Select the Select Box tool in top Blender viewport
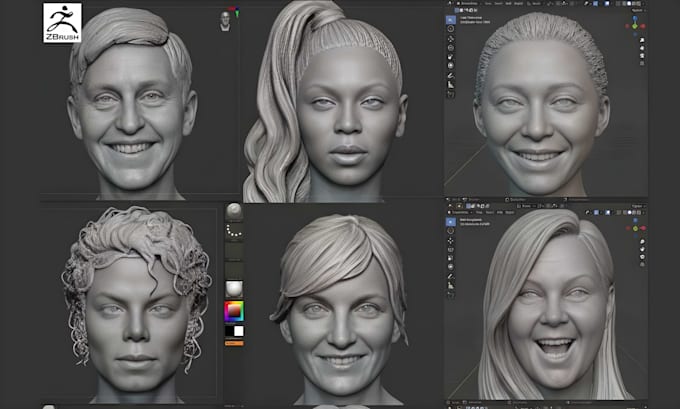This screenshot has height=409, width=680. point(451,20)
